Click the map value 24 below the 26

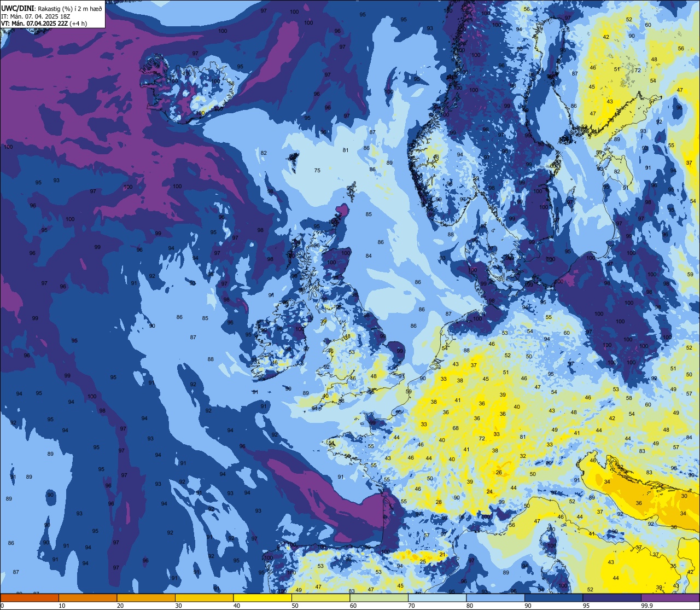tap(489, 492)
